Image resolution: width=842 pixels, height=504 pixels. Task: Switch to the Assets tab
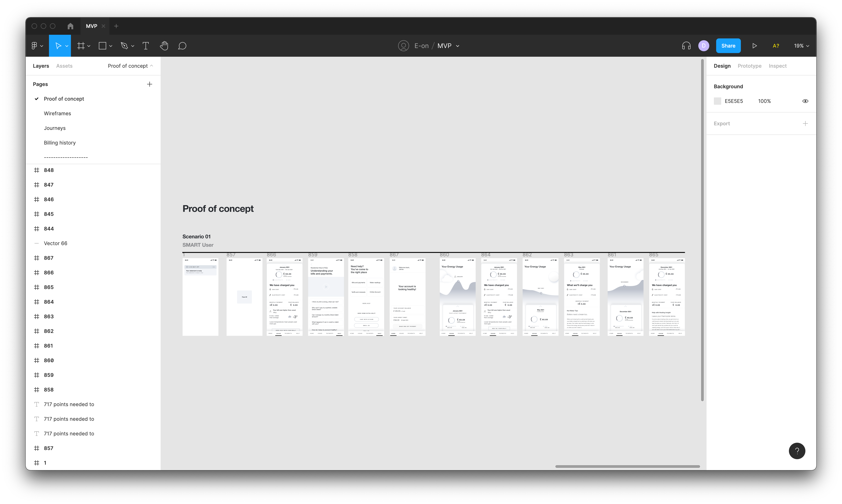pos(64,66)
